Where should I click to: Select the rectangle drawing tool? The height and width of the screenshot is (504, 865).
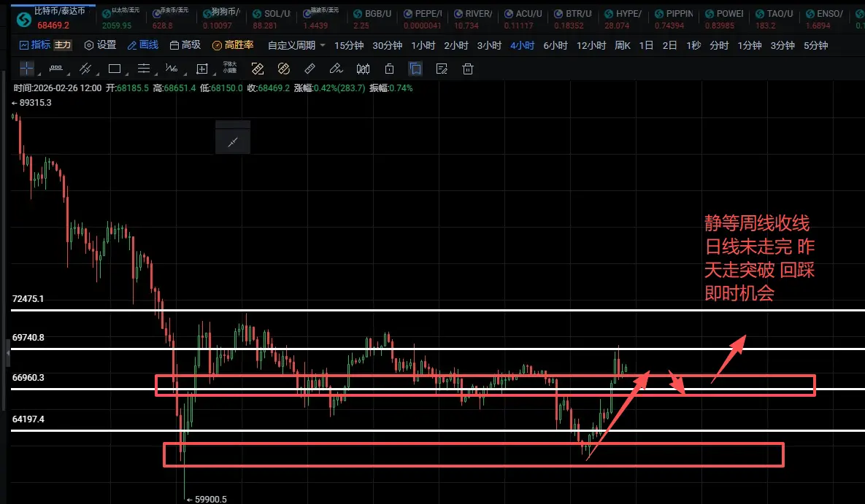click(x=114, y=69)
